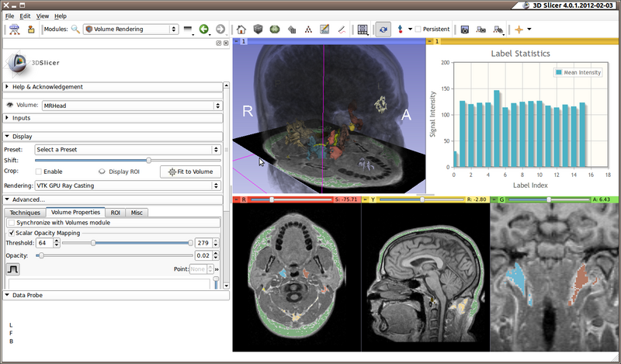Switch to the Misc tab
This screenshot has height=364, width=621.
[x=137, y=213]
